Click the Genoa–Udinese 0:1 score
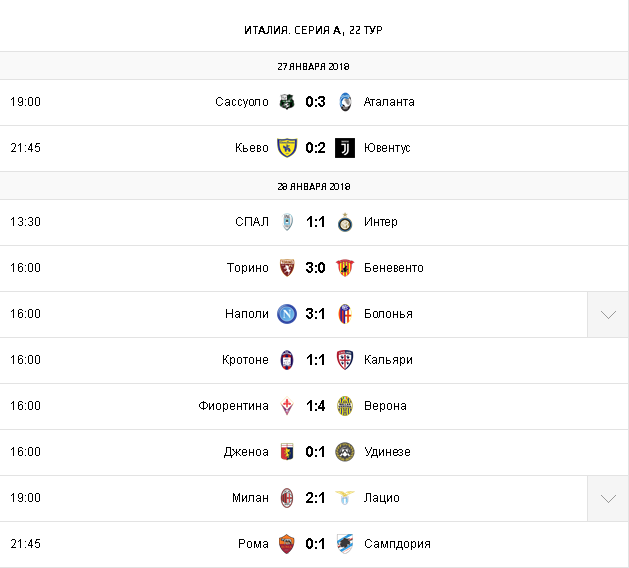 (x=316, y=452)
